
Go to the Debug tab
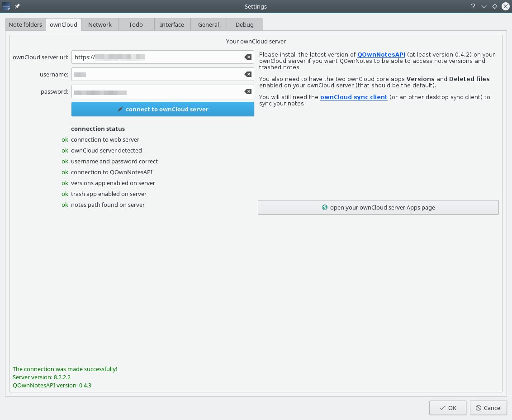(245, 24)
